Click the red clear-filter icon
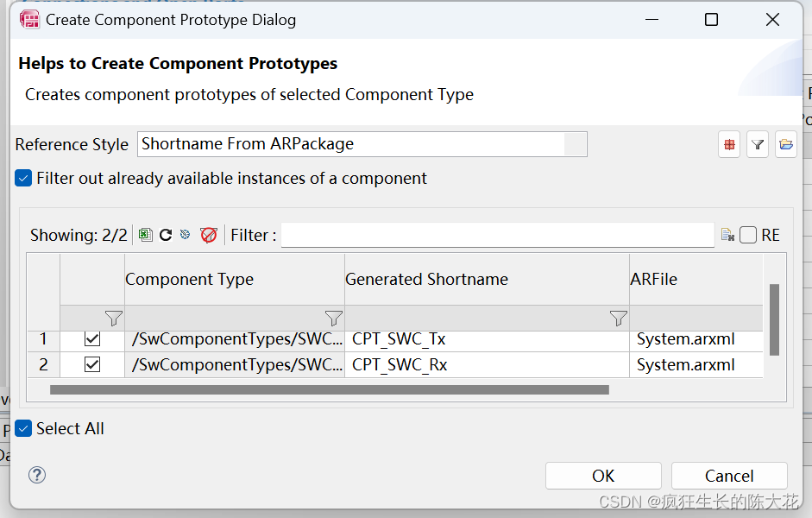This screenshot has height=518, width=812. 209,235
